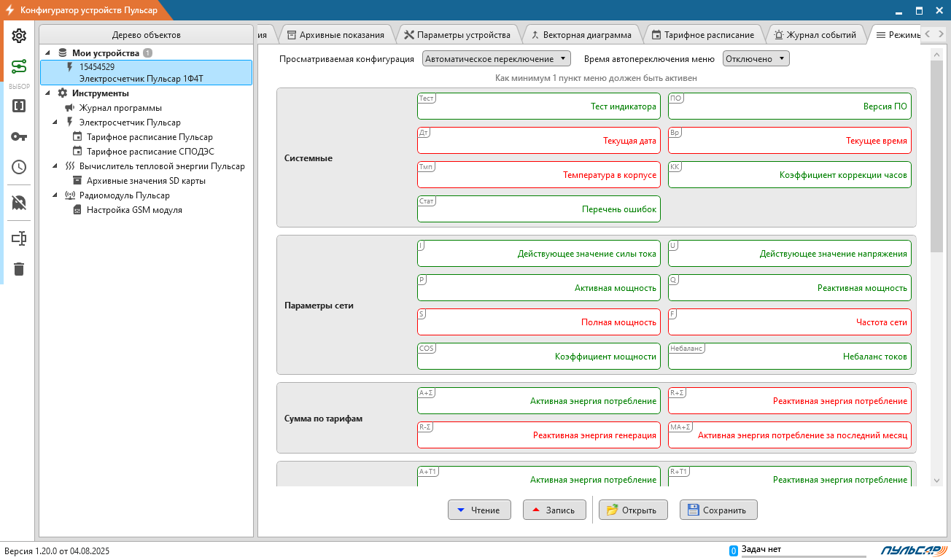Select Тарифное расписание Пульсар in tree
Viewport: 951px width, 560px height.
(150, 137)
